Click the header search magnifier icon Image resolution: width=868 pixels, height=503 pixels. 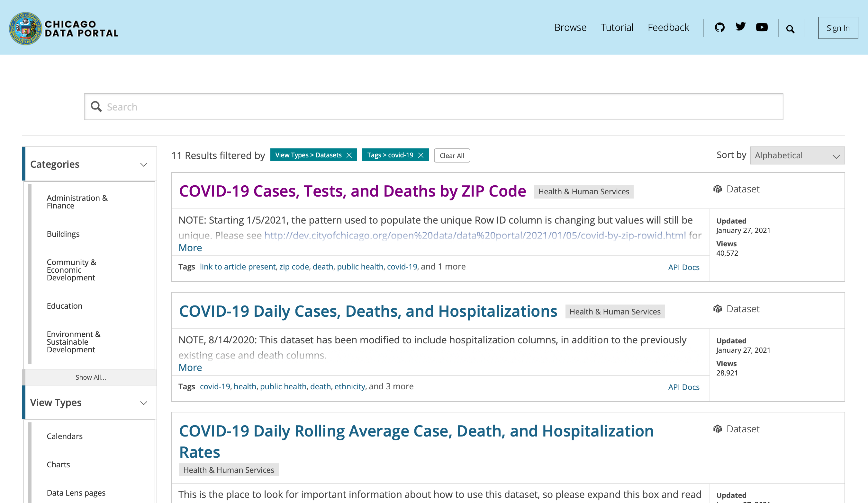click(x=791, y=29)
